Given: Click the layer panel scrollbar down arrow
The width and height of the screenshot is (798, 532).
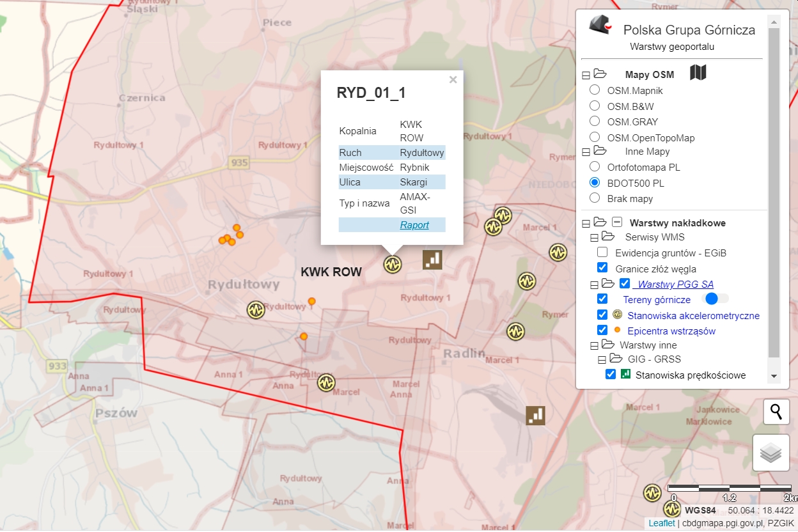Looking at the screenshot, I should 774,377.
